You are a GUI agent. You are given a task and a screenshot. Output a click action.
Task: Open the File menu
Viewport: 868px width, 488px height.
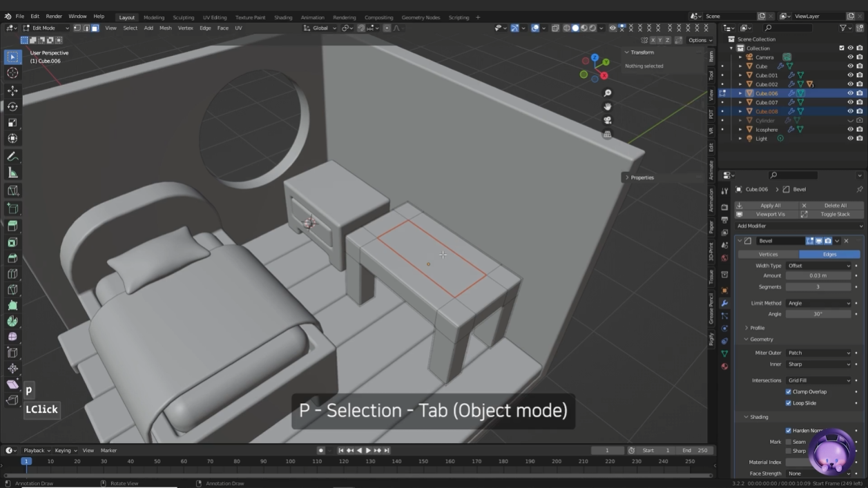tap(19, 16)
